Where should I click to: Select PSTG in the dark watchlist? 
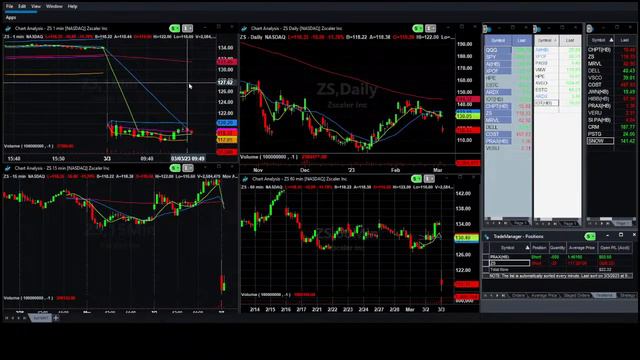(600, 134)
